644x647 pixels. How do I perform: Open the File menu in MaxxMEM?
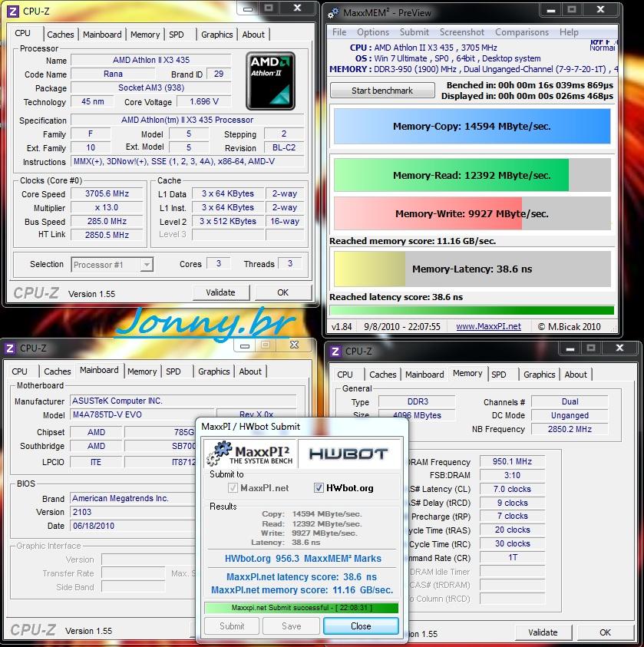339,32
